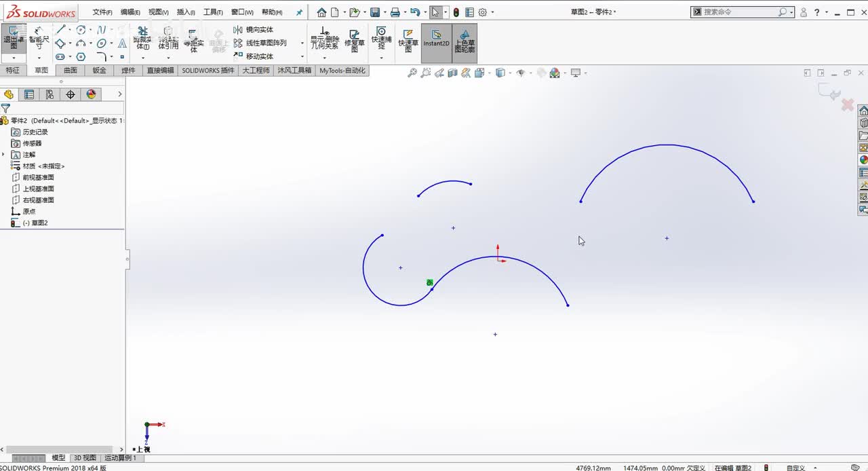Click the Zoom to Fit view icon
The height and width of the screenshot is (471, 868).
pyautogui.click(x=412, y=73)
